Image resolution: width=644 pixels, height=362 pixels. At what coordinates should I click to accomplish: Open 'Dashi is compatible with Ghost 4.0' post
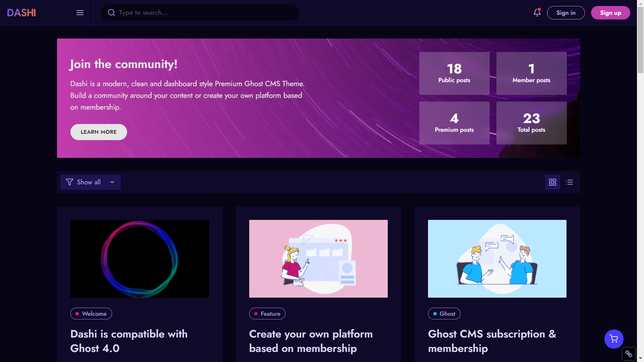129,341
